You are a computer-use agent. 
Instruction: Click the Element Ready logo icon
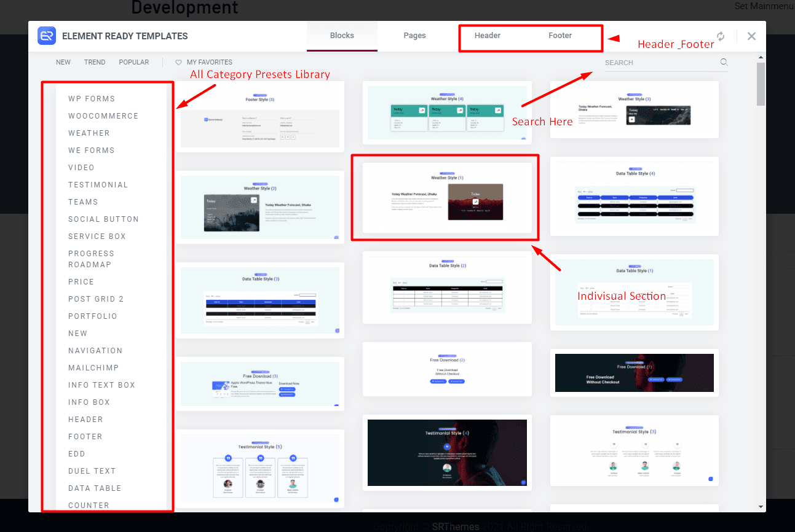[x=46, y=36]
